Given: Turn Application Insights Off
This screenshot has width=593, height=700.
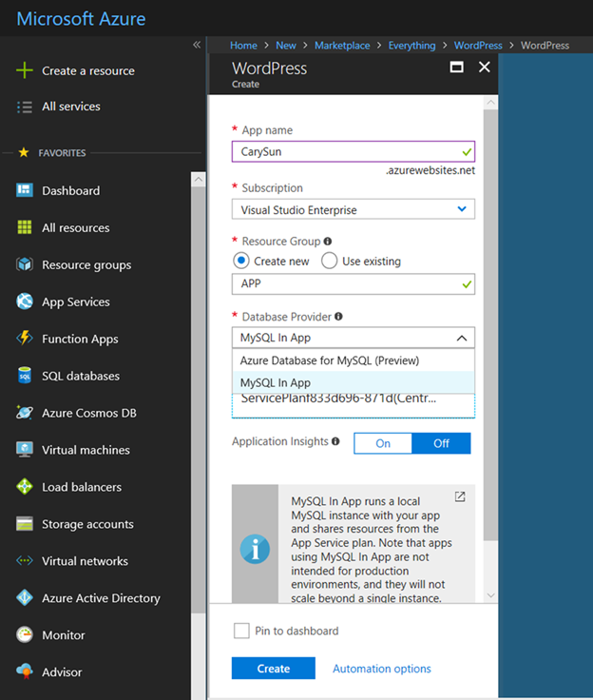Looking at the screenshot, I should coord(441,443).
